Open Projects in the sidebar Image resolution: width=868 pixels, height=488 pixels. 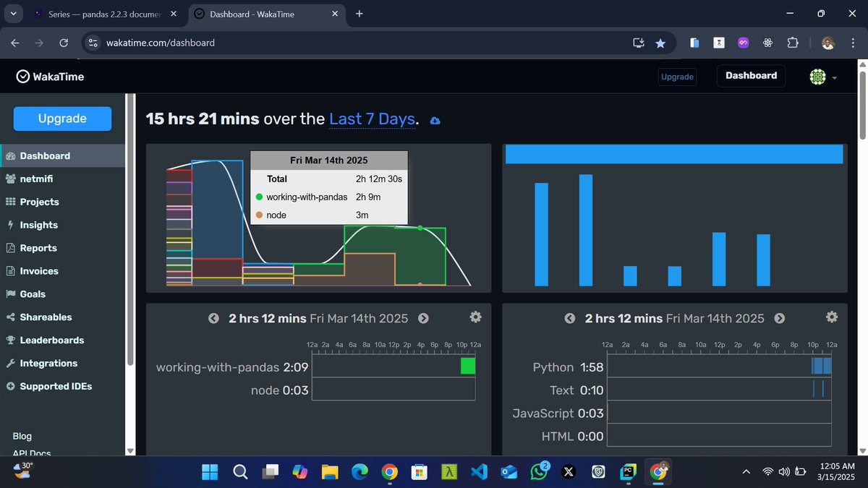pos(62,202)
